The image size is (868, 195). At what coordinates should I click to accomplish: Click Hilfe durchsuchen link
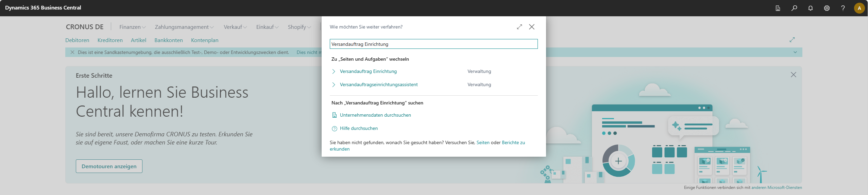pos(359,128)
